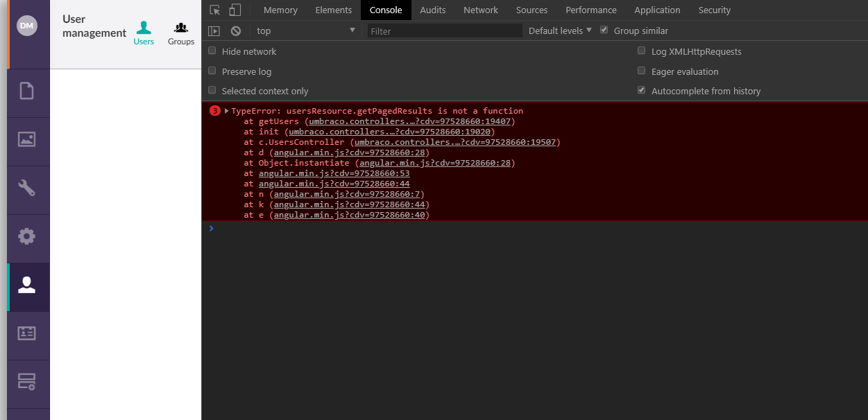
Task: Open the Default levels dropdown
Action: (x=560, y=30)
